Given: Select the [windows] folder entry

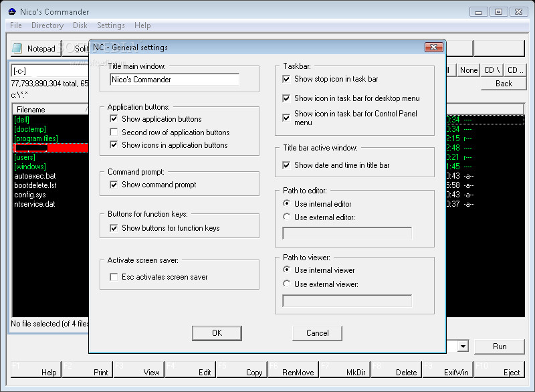Looking at the screenshot, I should click(30, 167).
